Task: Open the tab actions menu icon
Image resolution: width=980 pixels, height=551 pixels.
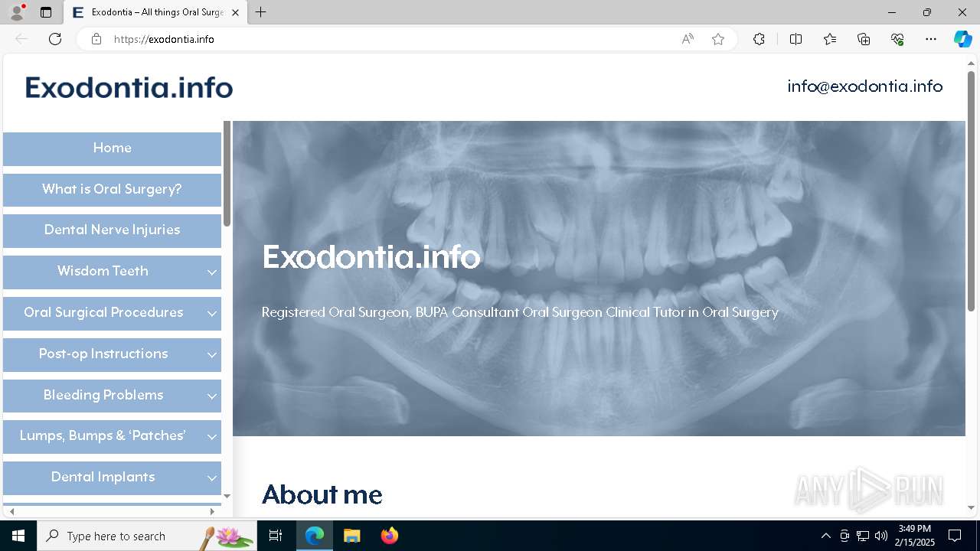Action: [46, 12]
